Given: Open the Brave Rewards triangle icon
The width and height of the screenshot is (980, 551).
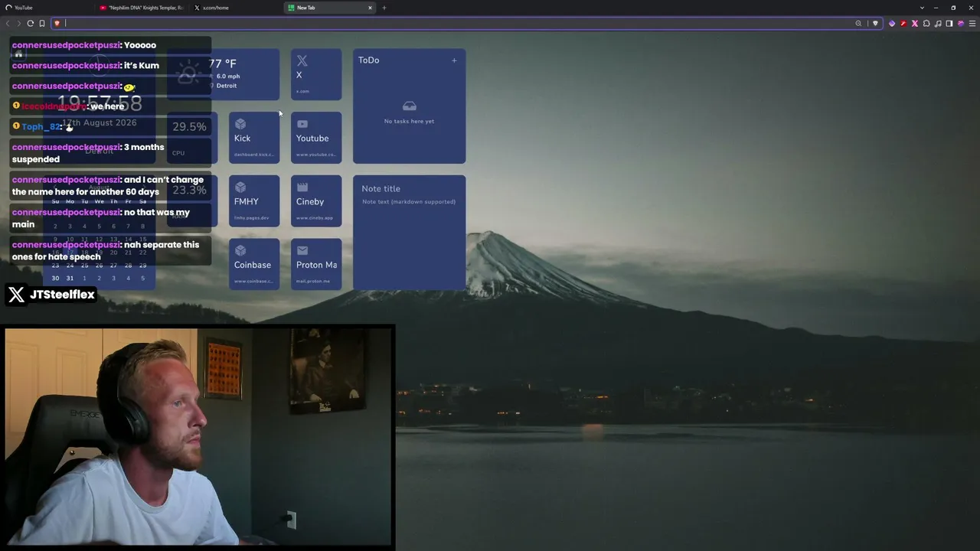Looking at the screenshot, I should (x=875, y=23).
